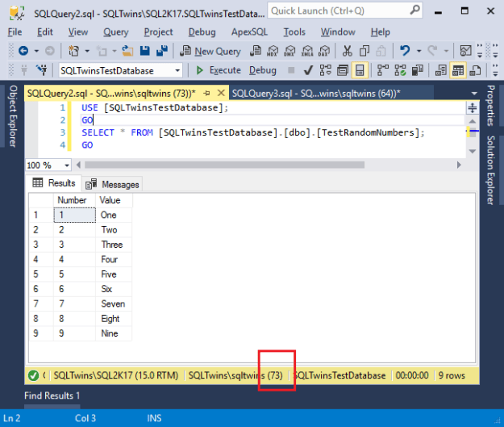This screenshot has height=427, width=504.
Task: Click the '9 rows' status bar entry
Action: (x=452, y=375)
